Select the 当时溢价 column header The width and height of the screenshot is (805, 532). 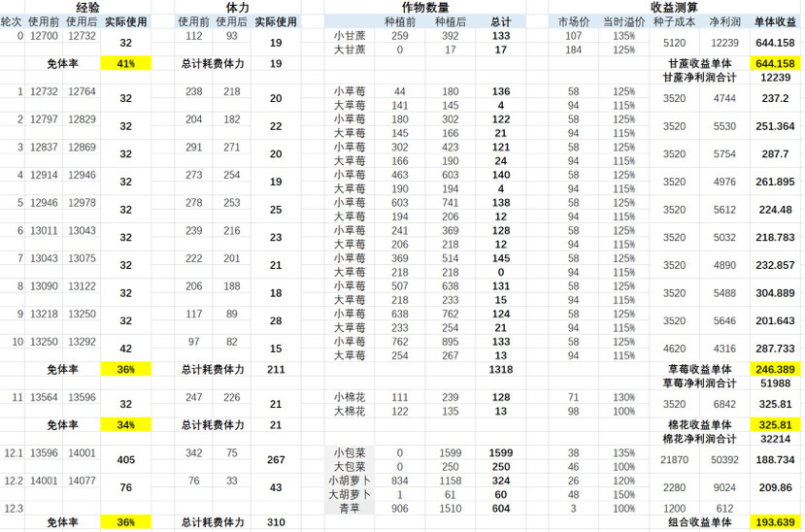(x=623, y=22)
